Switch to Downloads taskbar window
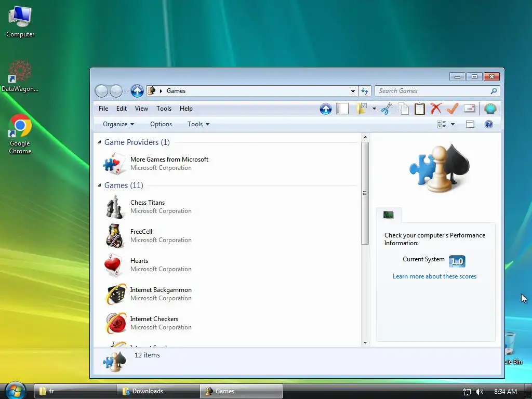 (x=158, y=391)
